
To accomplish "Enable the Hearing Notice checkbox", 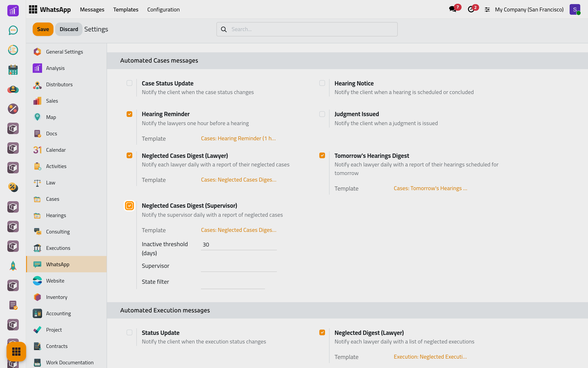I will (x=322, y=83).
